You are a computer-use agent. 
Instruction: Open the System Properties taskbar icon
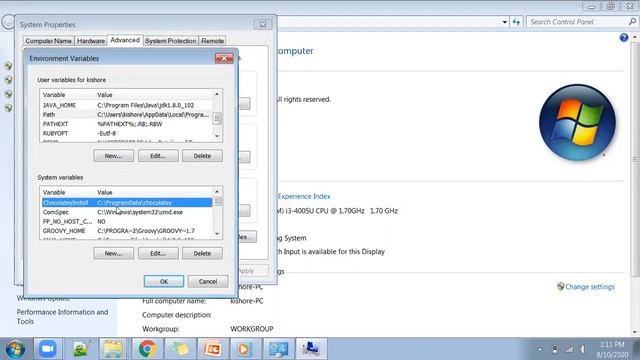311,349
